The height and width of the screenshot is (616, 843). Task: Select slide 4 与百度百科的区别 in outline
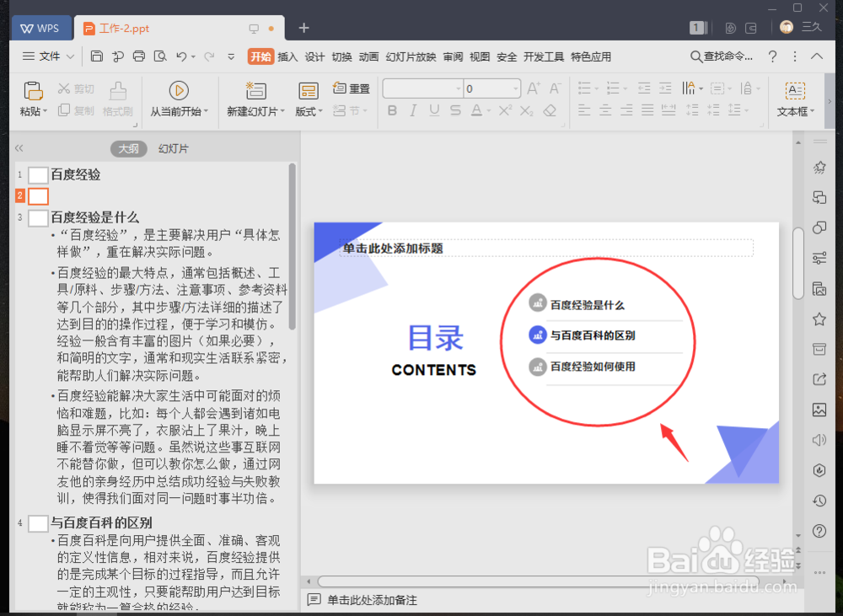pos(101,523)
